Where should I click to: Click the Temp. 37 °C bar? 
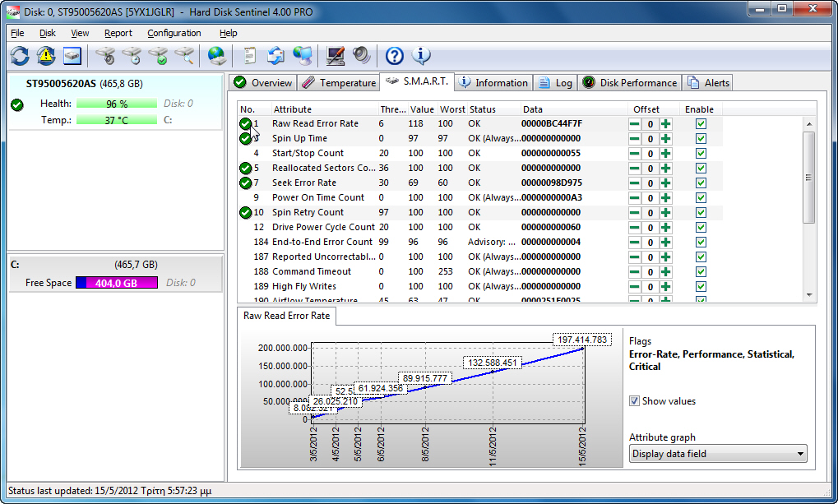click(x=117, y=120)
